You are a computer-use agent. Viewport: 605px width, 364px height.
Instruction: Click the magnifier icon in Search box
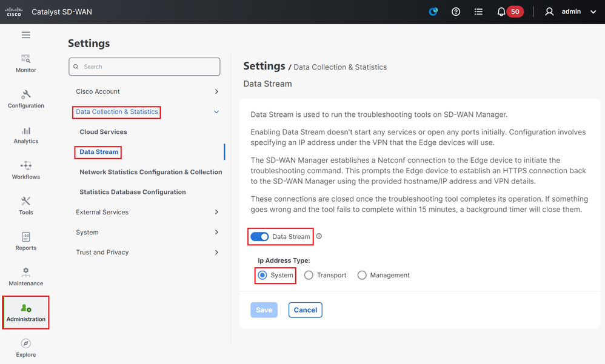click(76, 67)
